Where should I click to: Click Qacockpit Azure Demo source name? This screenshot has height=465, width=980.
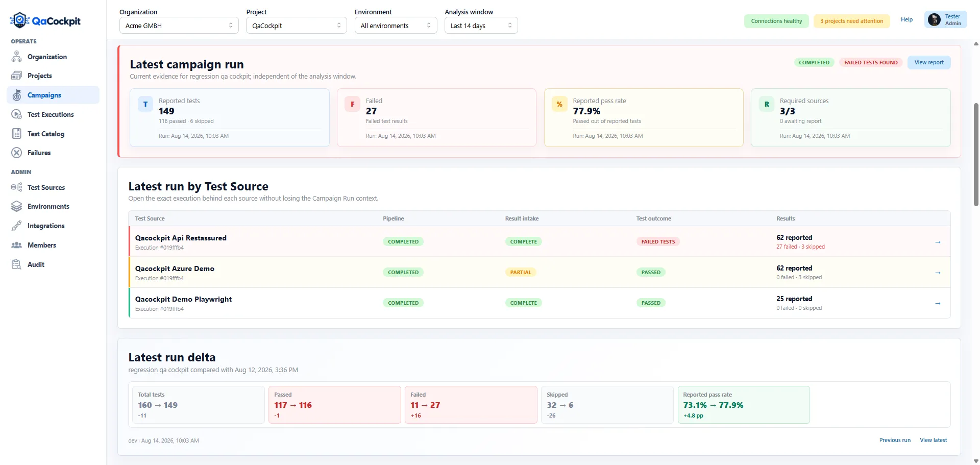pos(175,268)
